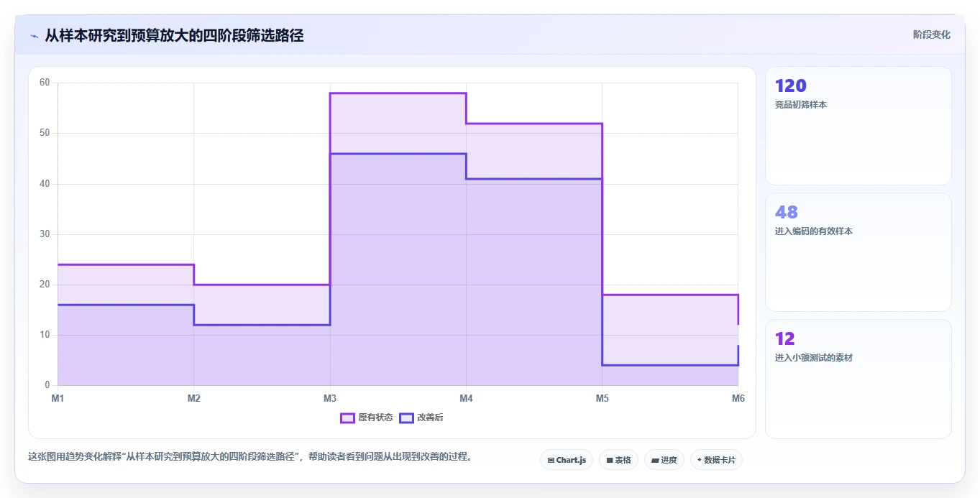Click the 表格 tag chip
This screenshot has width=980, height=498.
tap(618, 460)
